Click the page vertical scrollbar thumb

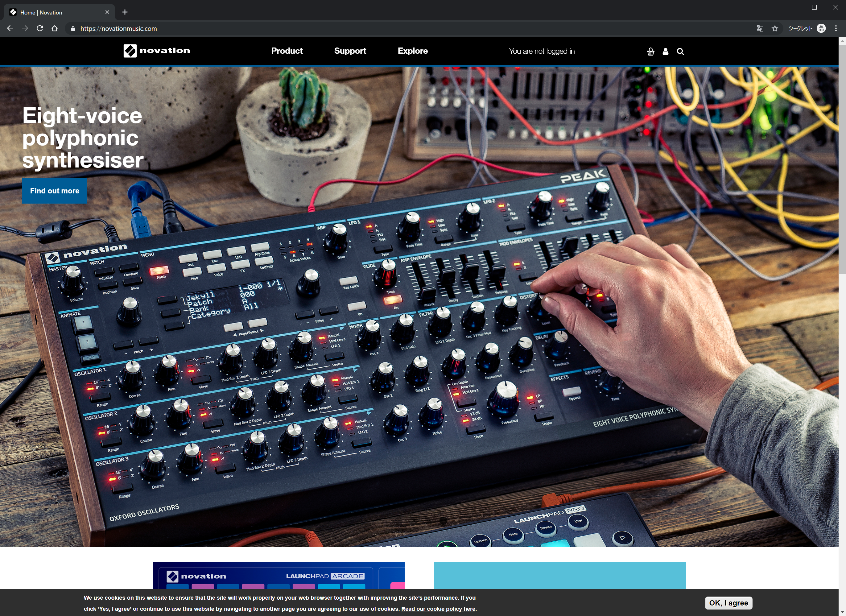[842, 160]
